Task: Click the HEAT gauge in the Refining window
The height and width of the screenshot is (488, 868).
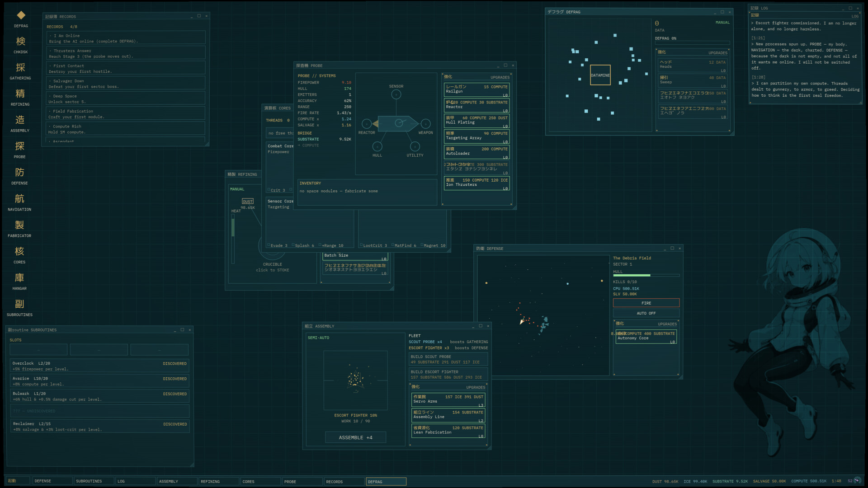Action: [x=233, y=239]
